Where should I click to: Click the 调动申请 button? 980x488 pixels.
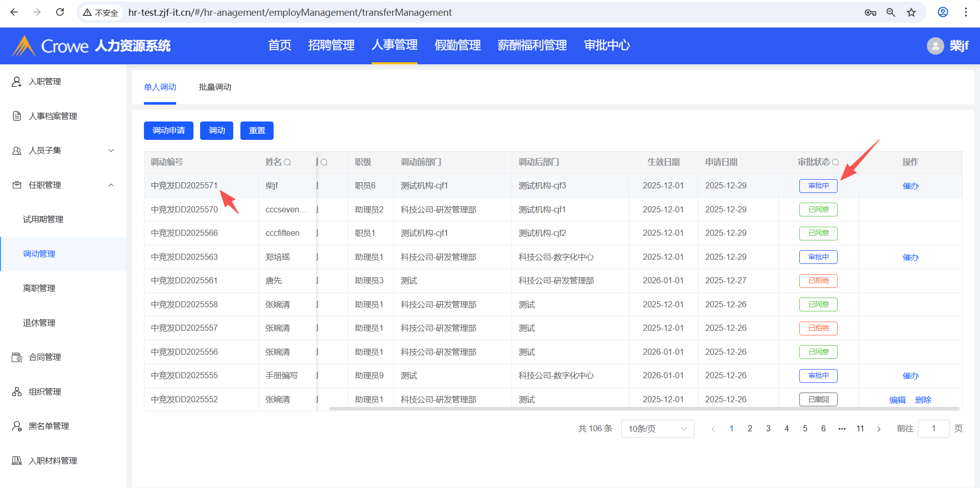coord(168,131)
